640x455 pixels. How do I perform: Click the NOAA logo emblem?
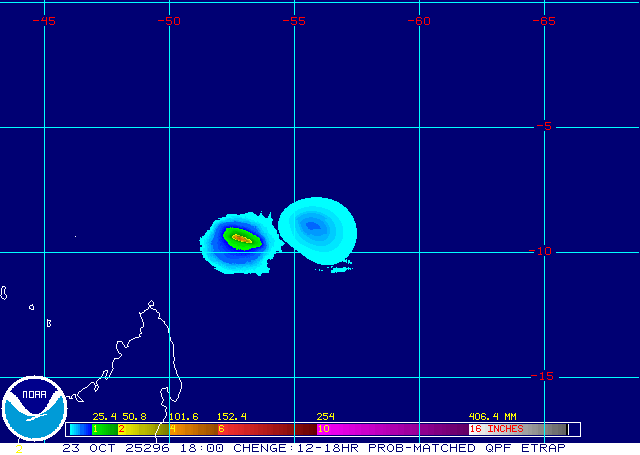(34, 410)
